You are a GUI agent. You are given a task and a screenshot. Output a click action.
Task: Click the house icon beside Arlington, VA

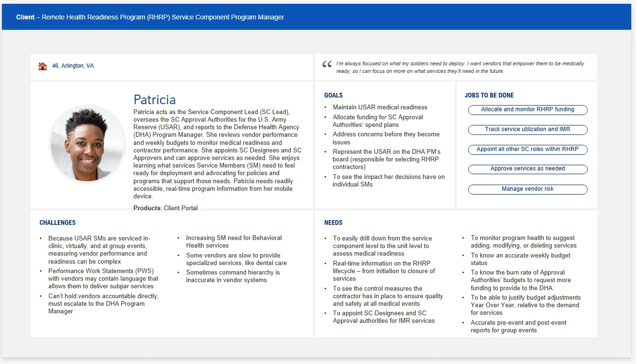pyautogui.click(x=43, y=66)
